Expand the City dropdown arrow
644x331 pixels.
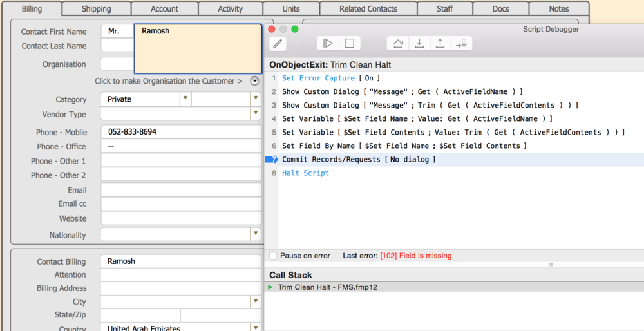255,301
